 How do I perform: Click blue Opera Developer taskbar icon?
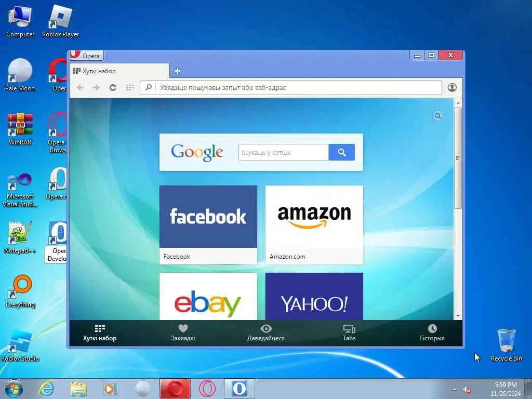pyautogui.click(x=239, y=389)
